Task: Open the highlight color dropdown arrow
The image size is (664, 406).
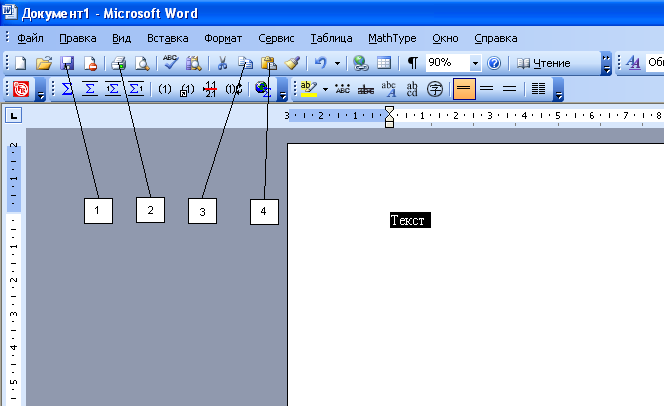Action: coord(325,89)
